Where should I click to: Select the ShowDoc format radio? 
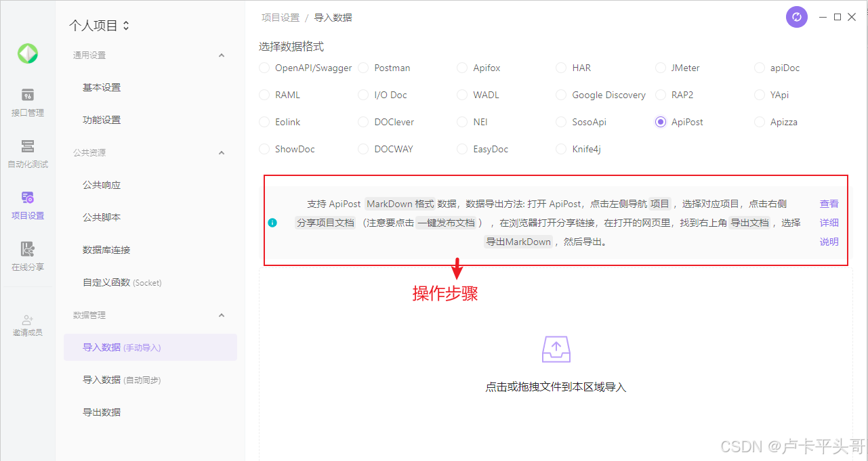tap(264, 149)
